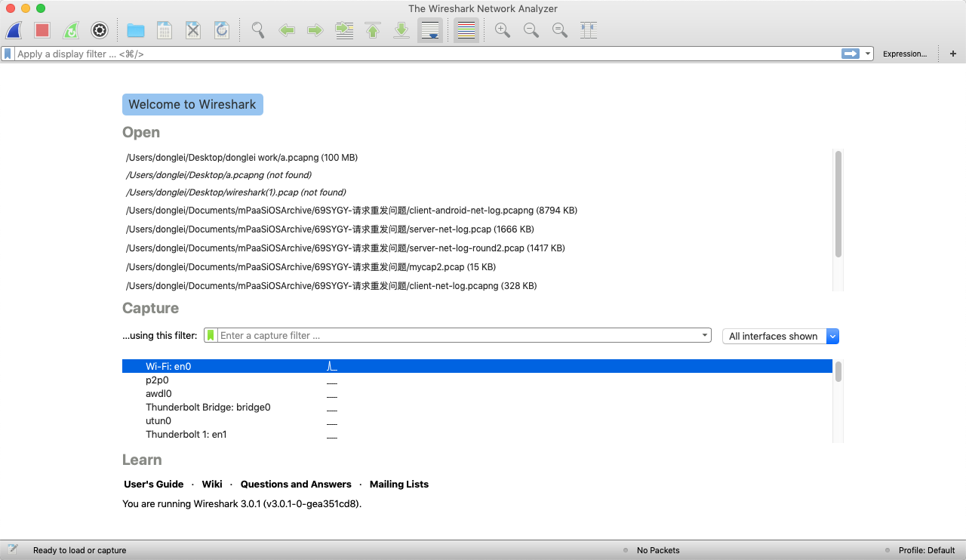Open capture filter bookmark menu
The width and height of the screenshot is (966, 560).
pos(211,335)
